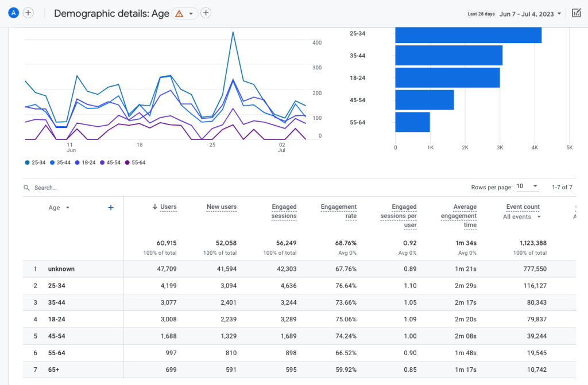The image size is (588, 385).
Task: Click the sort arrow on the Users column
Action: point(154,207)
